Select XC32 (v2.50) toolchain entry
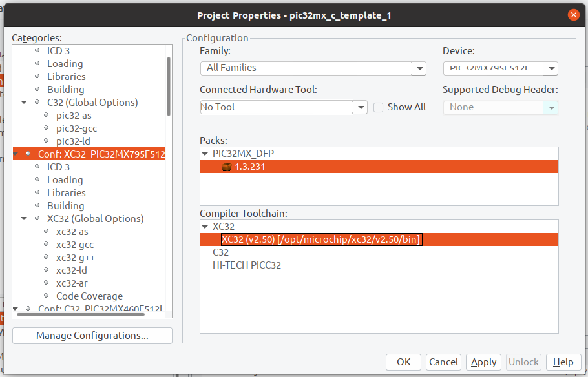Viewport: 588px width, 377px height. coord(321,239)
